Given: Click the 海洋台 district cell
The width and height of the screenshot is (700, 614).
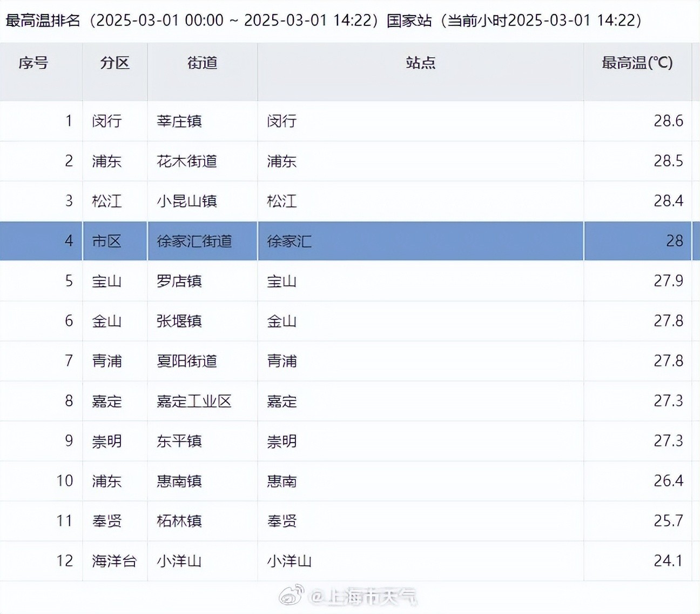Looking at the screenshot, I should click(x=114, y=561).
